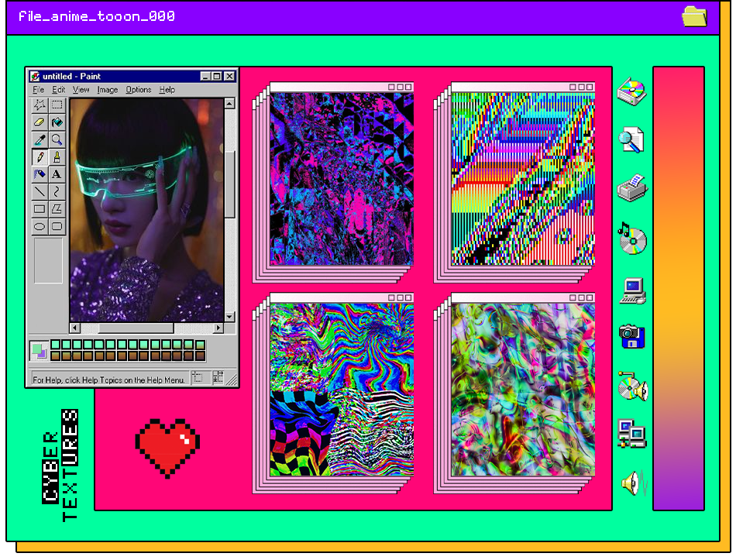Click the 'For Help, click Help Topics' status text
736x560 pixels.
click(108, 380)
